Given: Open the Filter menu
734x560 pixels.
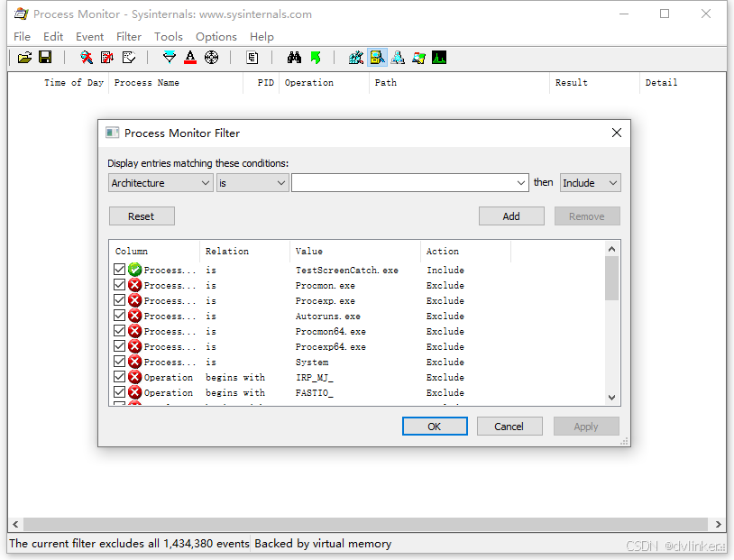Looking at the screenshot, I should point(129,36).
